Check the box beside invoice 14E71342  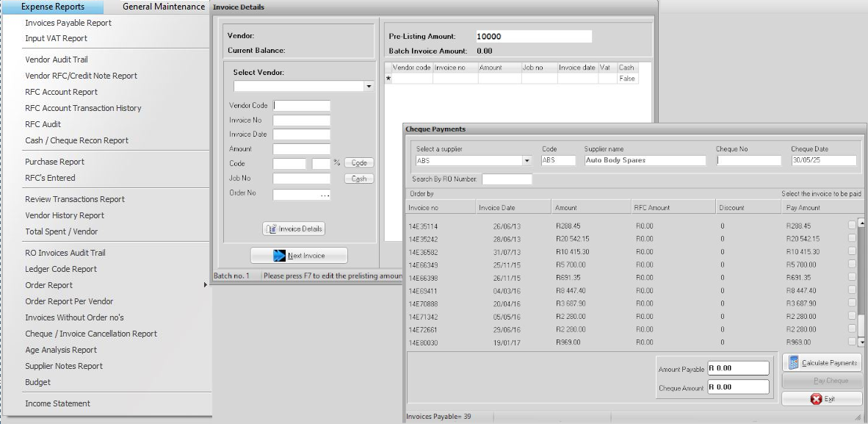pyautogui.click(x=852, y=315)
